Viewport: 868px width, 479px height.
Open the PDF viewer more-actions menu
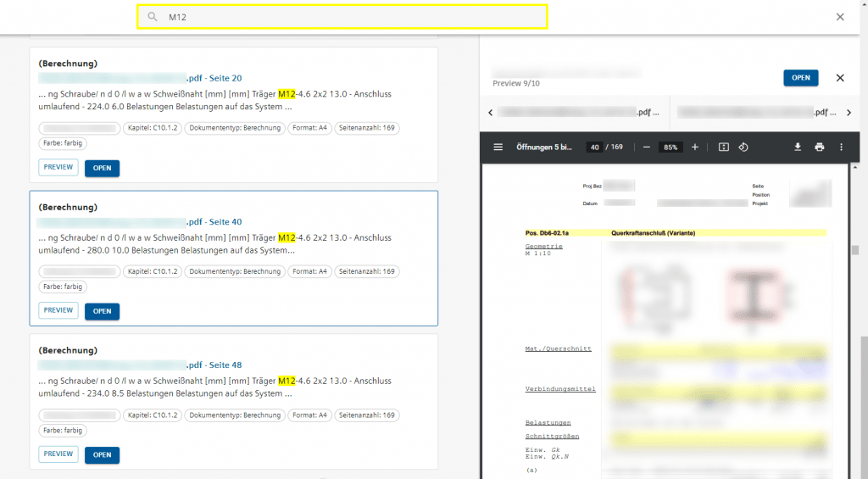pyautogui.click(x=841, y=147)
